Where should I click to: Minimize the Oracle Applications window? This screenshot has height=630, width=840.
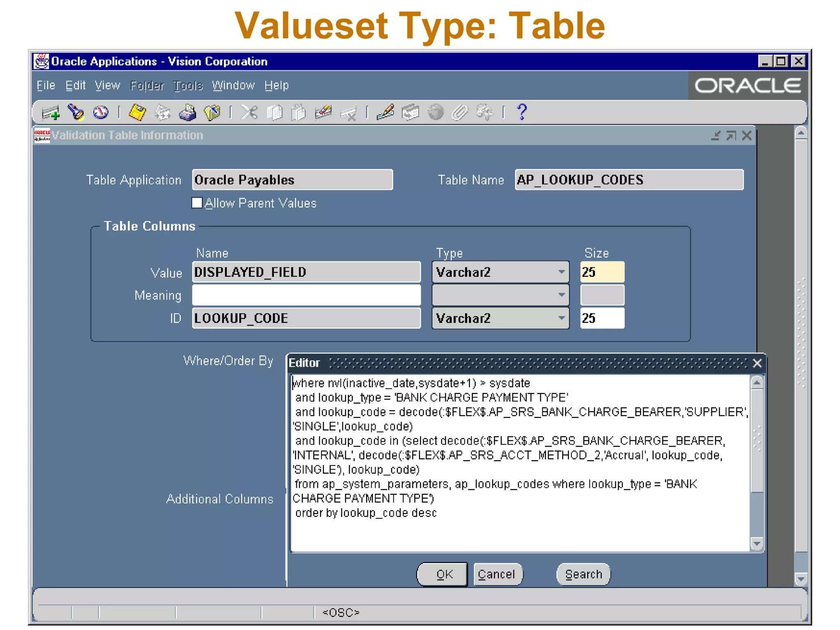[x=765, y=62]
